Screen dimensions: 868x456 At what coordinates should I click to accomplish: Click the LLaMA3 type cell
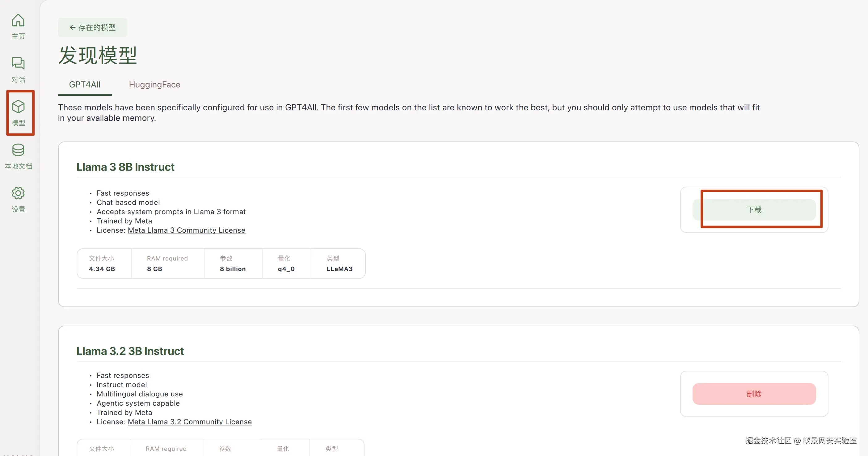(339, 268)
